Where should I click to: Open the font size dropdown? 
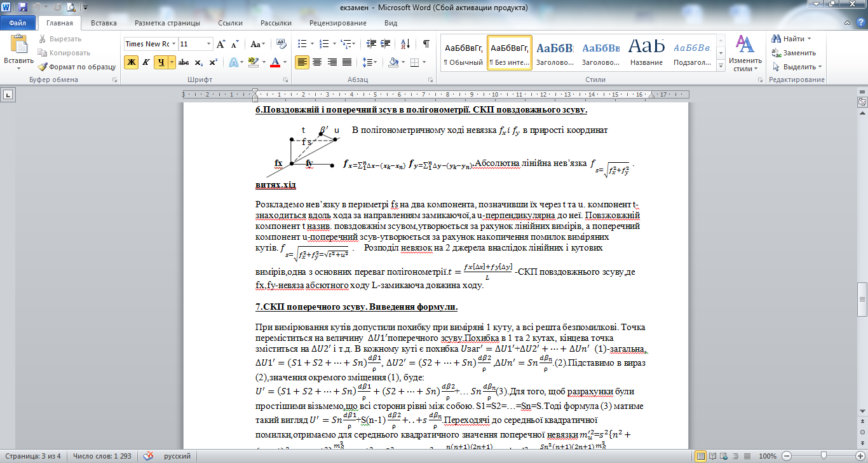[x=208, y=44]
